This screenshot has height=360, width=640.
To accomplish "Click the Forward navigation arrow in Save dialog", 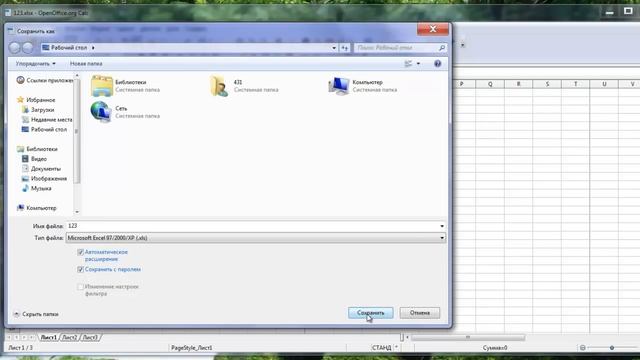I will point(28,48).
